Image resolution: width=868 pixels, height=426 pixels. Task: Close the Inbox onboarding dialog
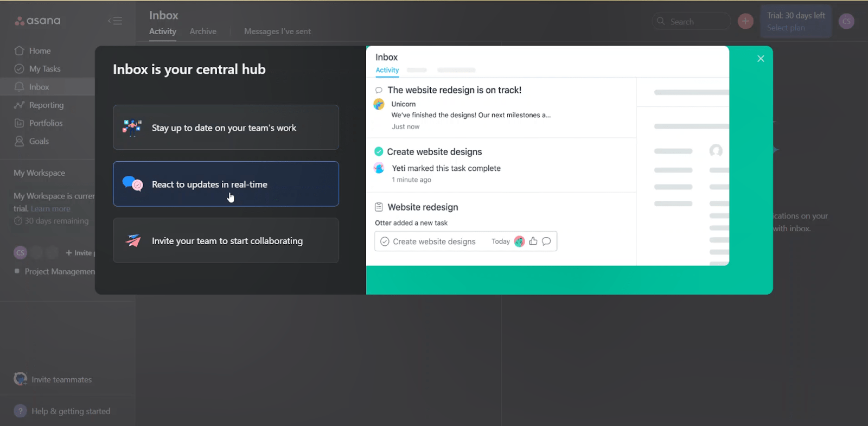(761, 59)
